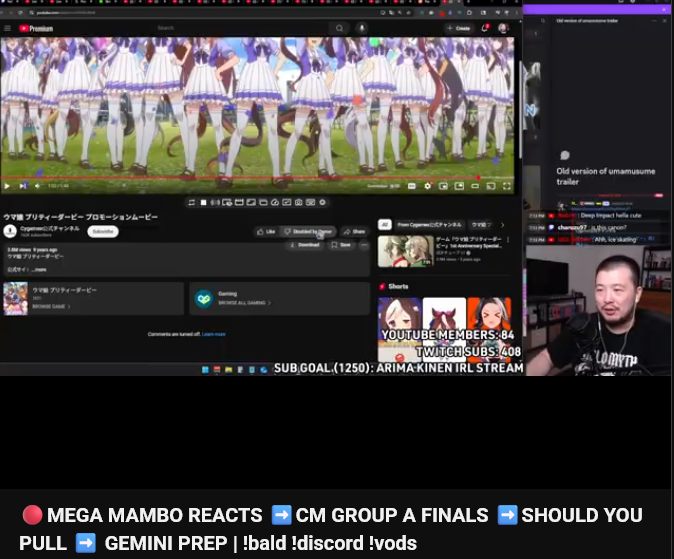Viewport: 674px width, 559px height.
Task: Open File Explorer on the taskbar
Action: click(x=229, y=370)
